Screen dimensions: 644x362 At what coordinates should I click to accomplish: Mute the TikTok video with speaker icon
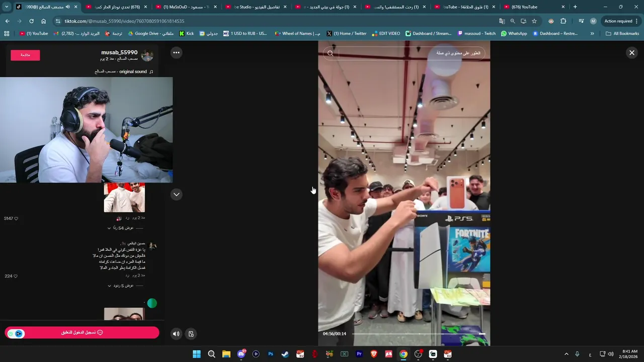(x=176, y=333)
